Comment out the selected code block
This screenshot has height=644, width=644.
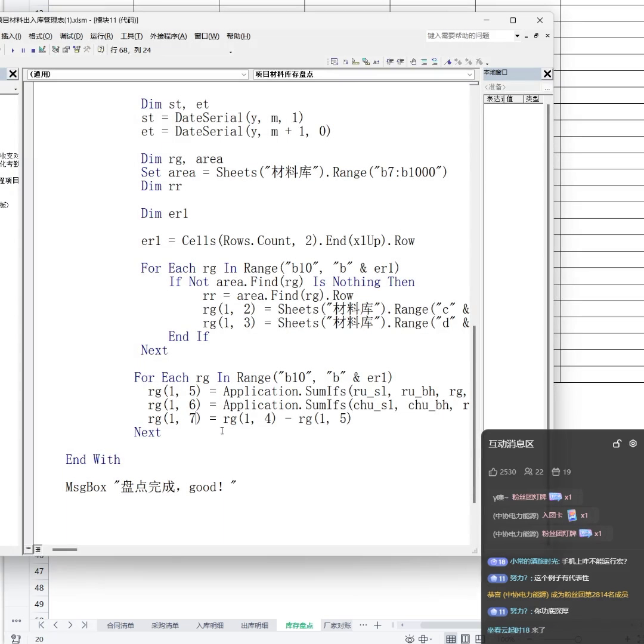click(x=424, y=61)
